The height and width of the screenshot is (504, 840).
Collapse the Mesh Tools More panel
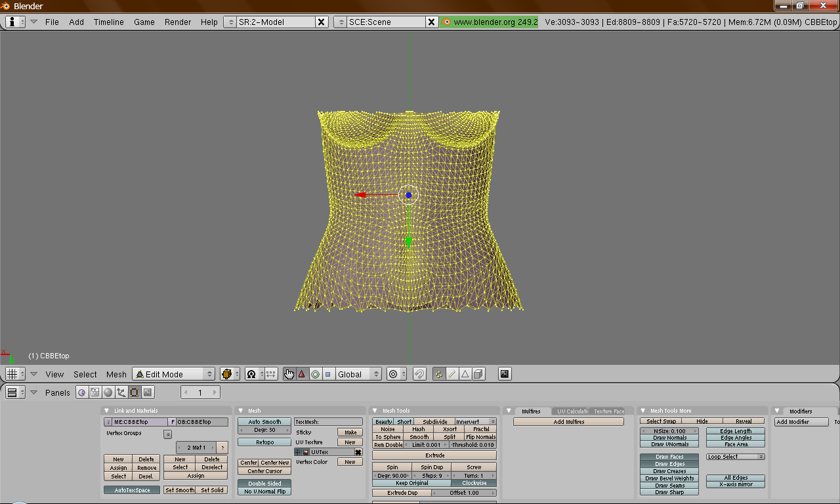[643, 411]
